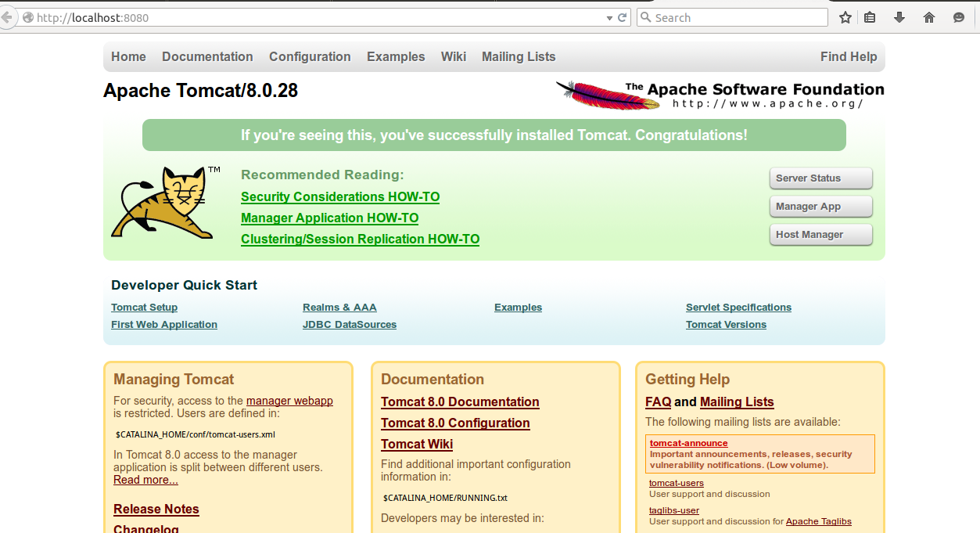Open the downloads arrow icon
This screenshot has height=533, width=980.
[x=899, y=17]
